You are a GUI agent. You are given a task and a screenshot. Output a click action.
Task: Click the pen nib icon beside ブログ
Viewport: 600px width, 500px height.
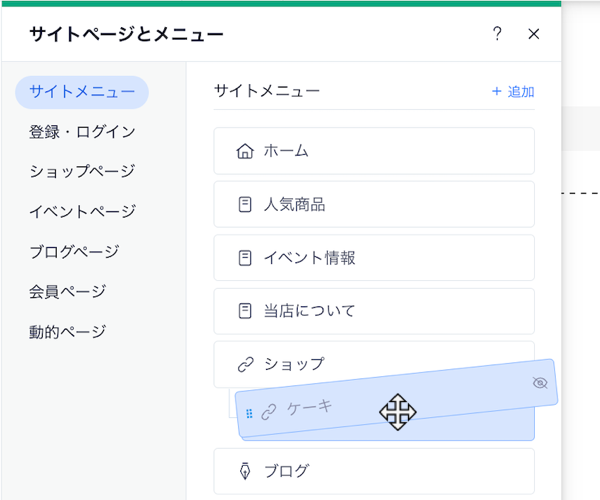click(x=245, y=471)
